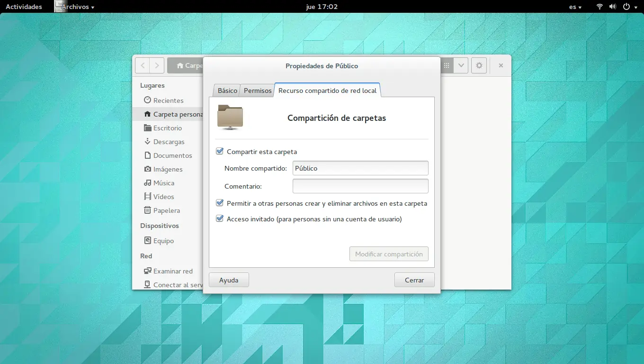
Task: Click the Red sidebar heading
Action: tap(146, 256)
